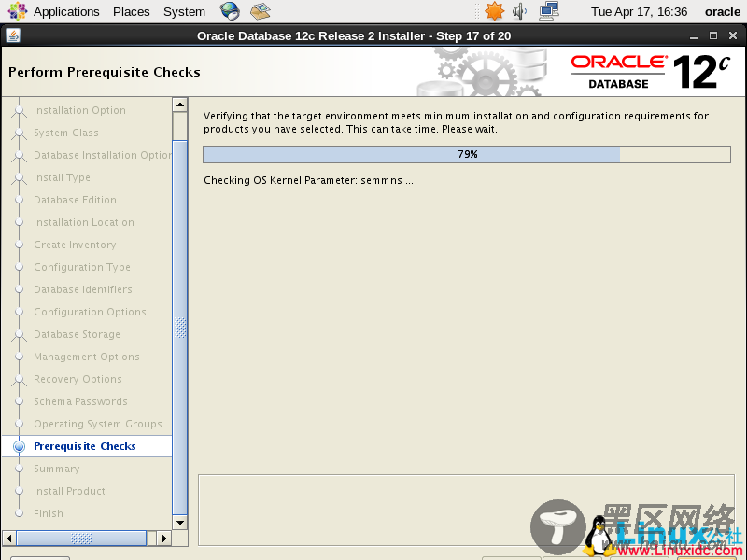Close the Oracle Installer window
The width and height of the screenshot is (747, 560).
coord(733,35)
